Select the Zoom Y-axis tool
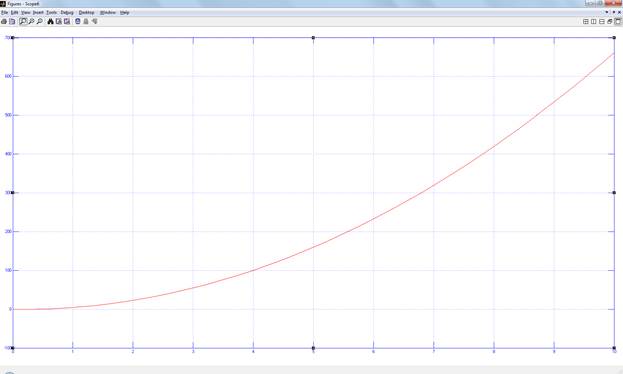Screen dimensions: 623x374 click(x=40, y=21)
